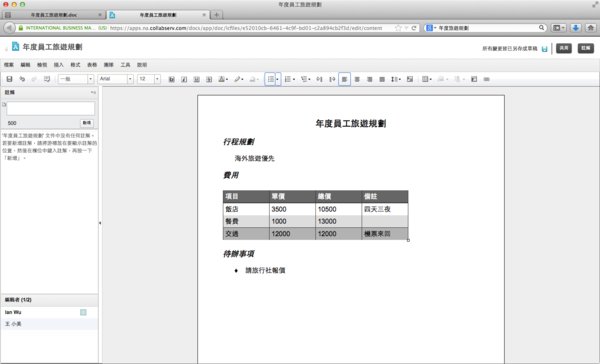Click the justify alignment icon
Image resolution: width=600 pixels, height=364 pixels.
(x=382, y=79)
